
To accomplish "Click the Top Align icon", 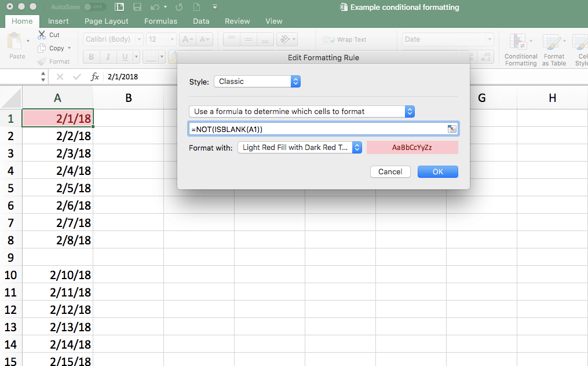I will coord(232,39).
